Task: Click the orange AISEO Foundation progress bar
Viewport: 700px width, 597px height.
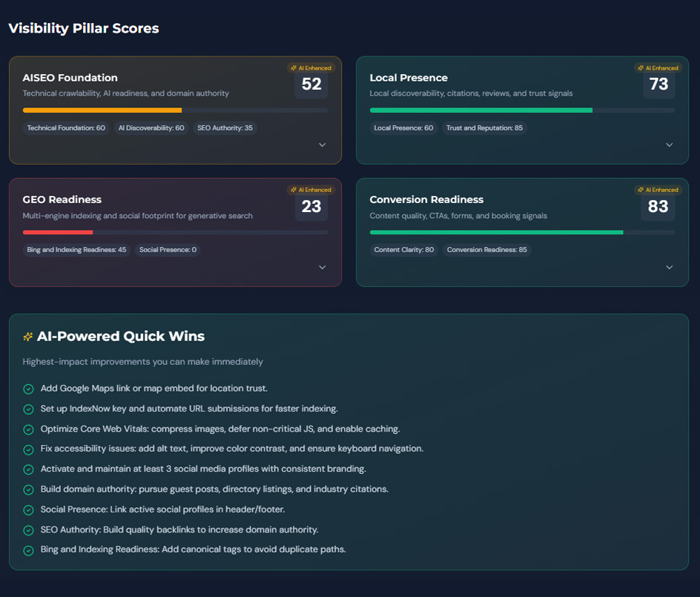Action: (x=102, y=111)
